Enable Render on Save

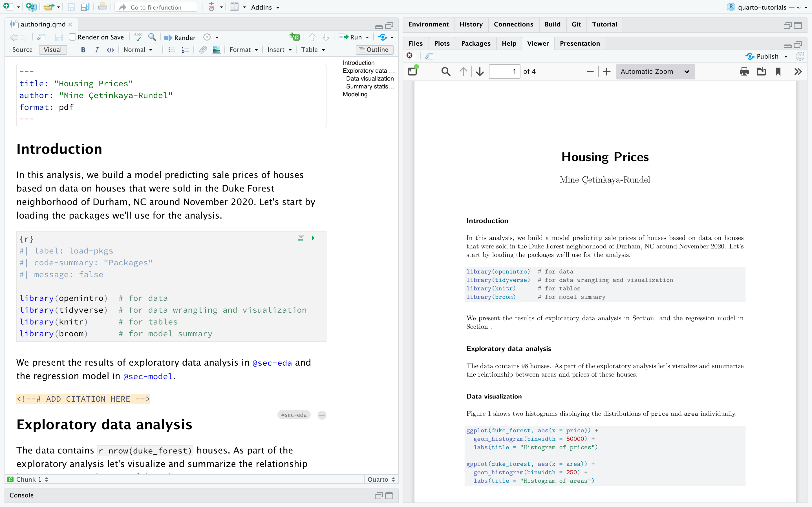point(72,37)
